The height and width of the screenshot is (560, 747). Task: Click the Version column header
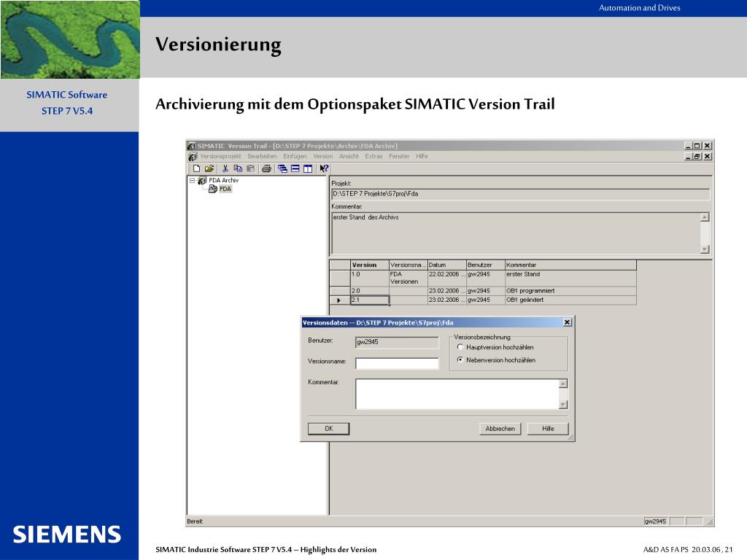[x=370, y=265]
